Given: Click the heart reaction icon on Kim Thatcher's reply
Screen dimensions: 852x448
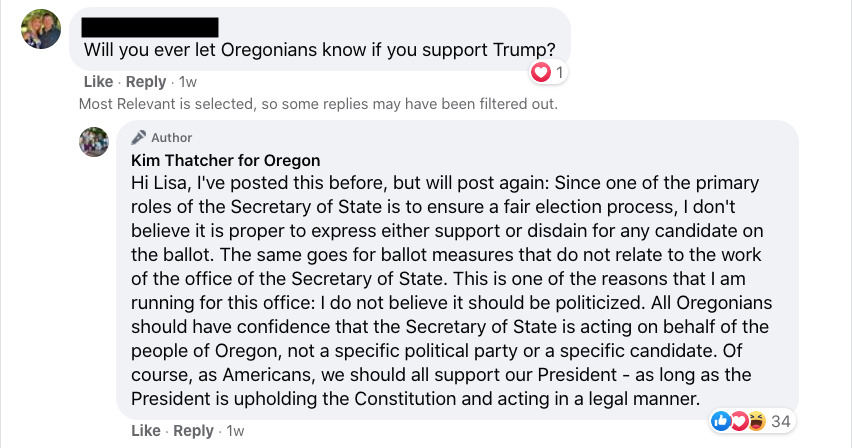Looking at the screenshot, I should (738, 421).
